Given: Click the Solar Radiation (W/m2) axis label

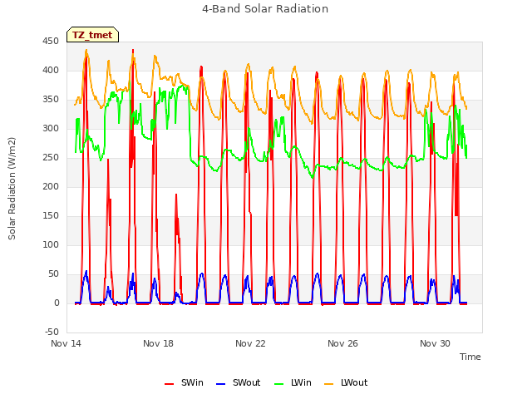Looking at the screenshot, I should (x=12, y=189).
